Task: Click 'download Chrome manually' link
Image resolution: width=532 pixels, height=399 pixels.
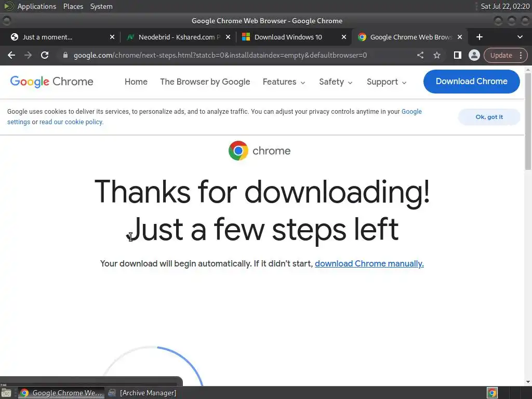Action: 369,263
